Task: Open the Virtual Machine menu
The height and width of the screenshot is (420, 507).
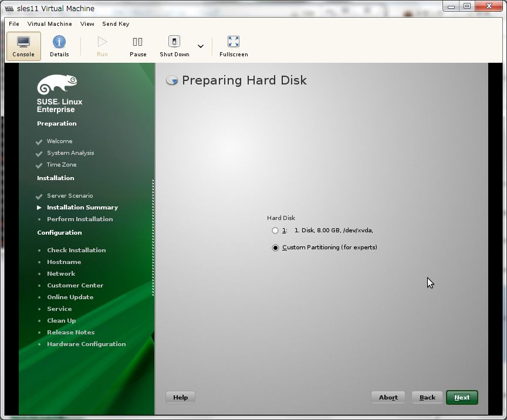Action: 49,23
